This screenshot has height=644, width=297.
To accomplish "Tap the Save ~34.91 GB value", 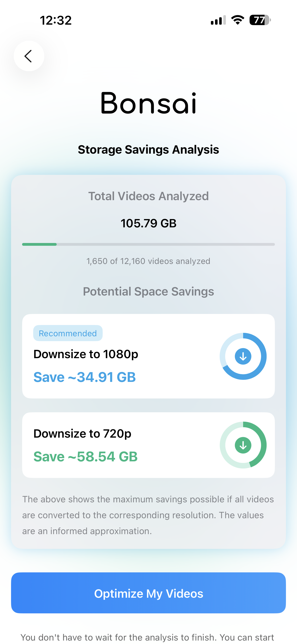I will (85, 377).
